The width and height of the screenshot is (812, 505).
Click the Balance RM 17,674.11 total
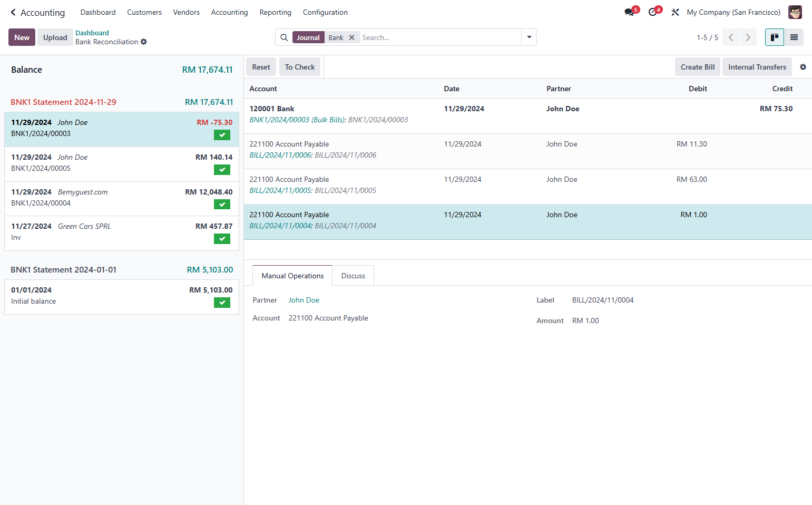click(x=207, y=70)
